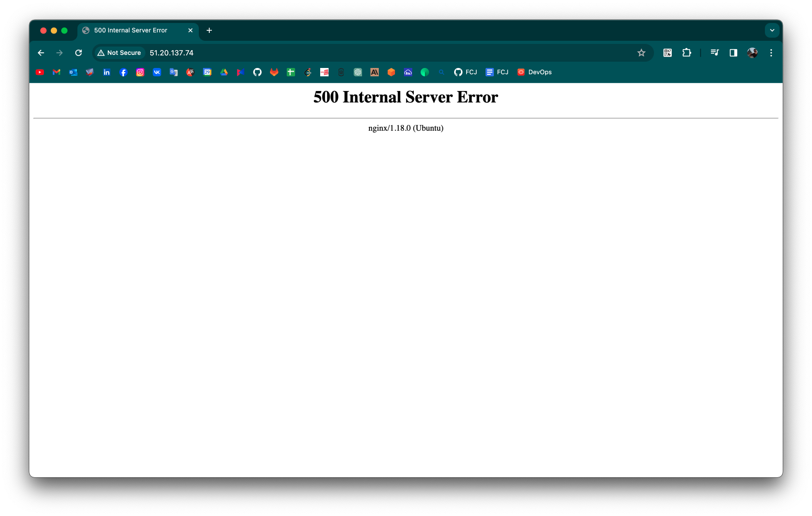Reload the current page
Viewport: 812px width, 516px height.
pos(78,53)
